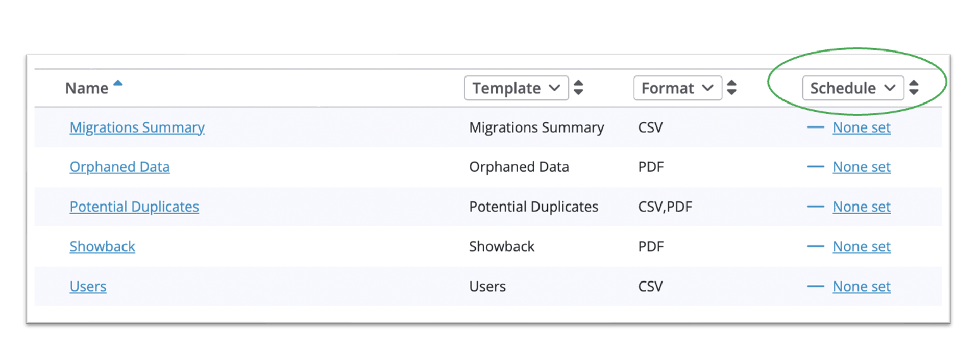
Task: Click the Name column sort arrow
Action: 118,83
